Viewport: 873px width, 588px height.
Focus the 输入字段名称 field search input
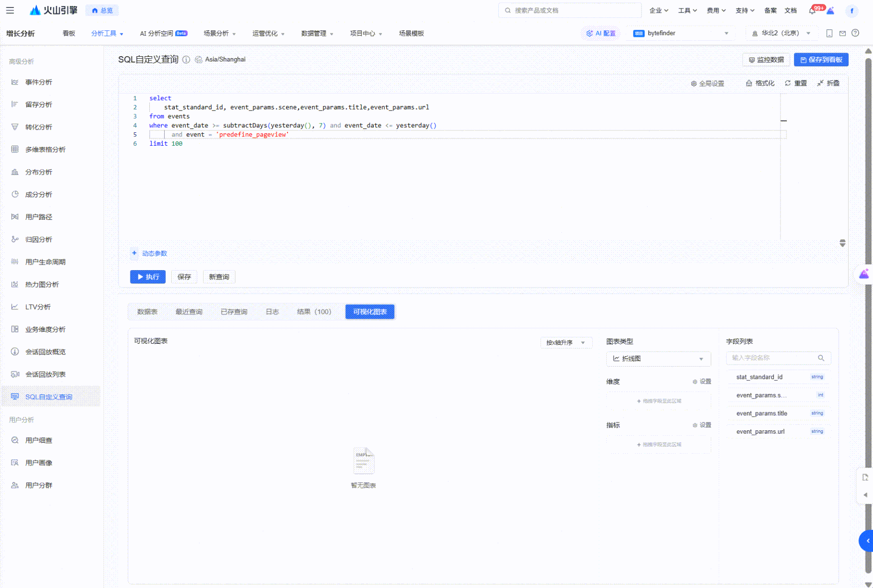pos(778,358)
